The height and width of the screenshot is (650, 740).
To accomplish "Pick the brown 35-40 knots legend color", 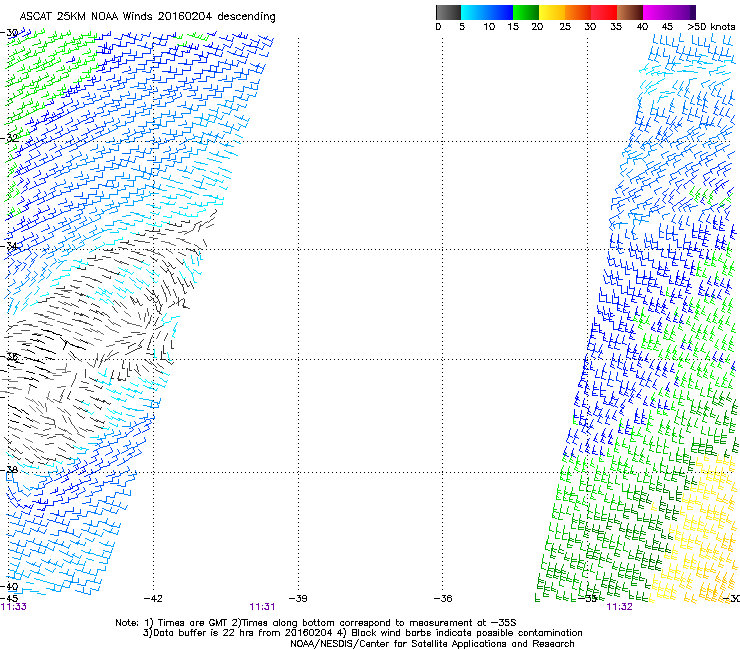I will [x=630, y=12].
